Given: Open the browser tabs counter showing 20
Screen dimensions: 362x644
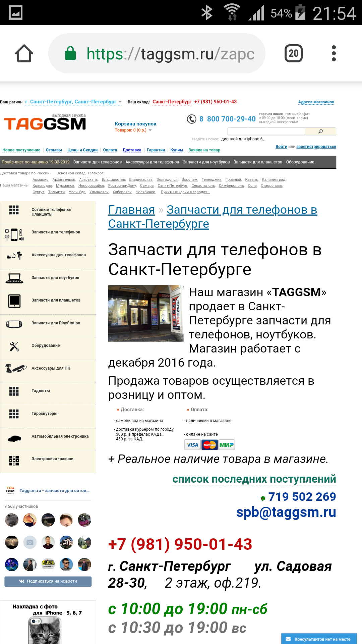Looking at the screenshot, I should 294,53.
